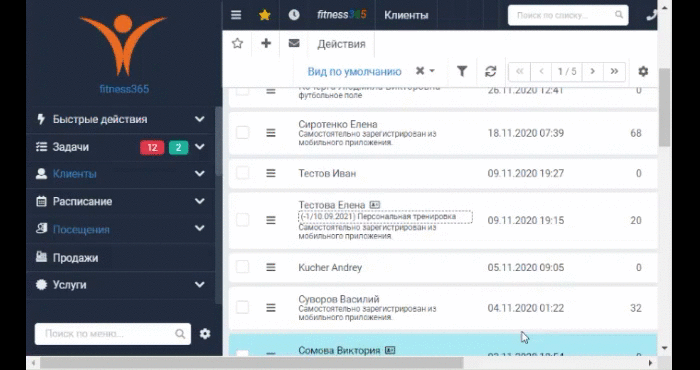The width and height of the screenshot is (700, 370).
Task: Go to next page of list
Action: click(x=593, y=71)
